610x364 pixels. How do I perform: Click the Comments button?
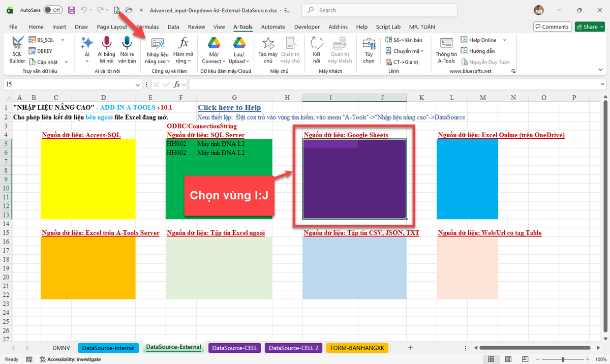point(552,26)
